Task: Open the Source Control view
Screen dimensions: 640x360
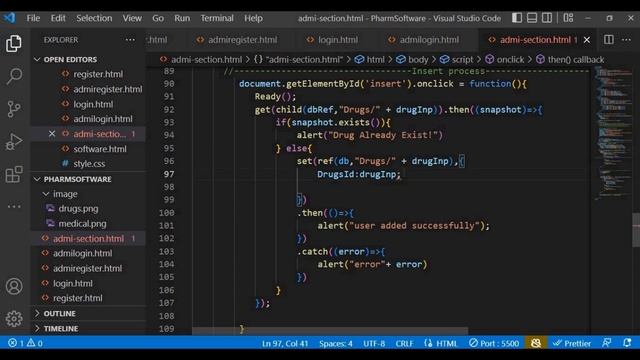Action: point(14,109)
